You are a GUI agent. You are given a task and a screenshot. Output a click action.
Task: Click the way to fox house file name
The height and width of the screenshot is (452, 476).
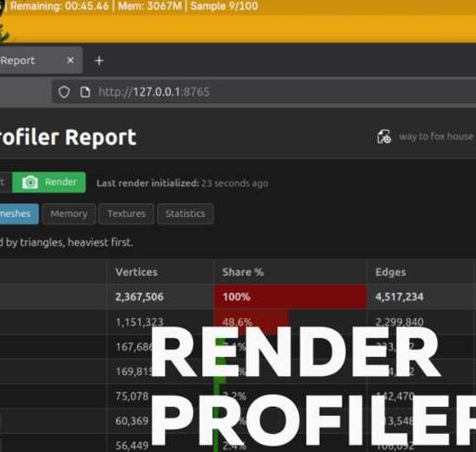click(436, 137)
